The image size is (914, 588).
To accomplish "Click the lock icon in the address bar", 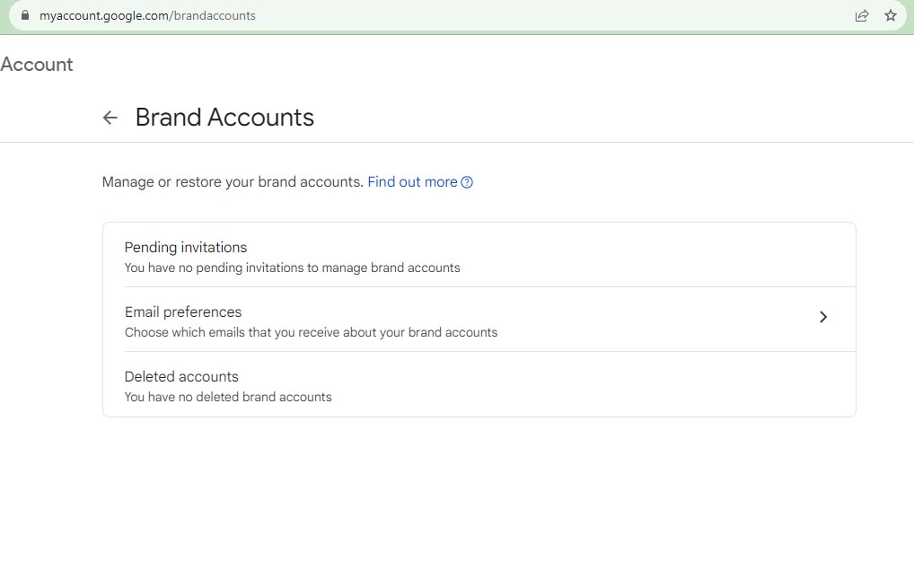I will pyautogui.click(x=25, y=15).
